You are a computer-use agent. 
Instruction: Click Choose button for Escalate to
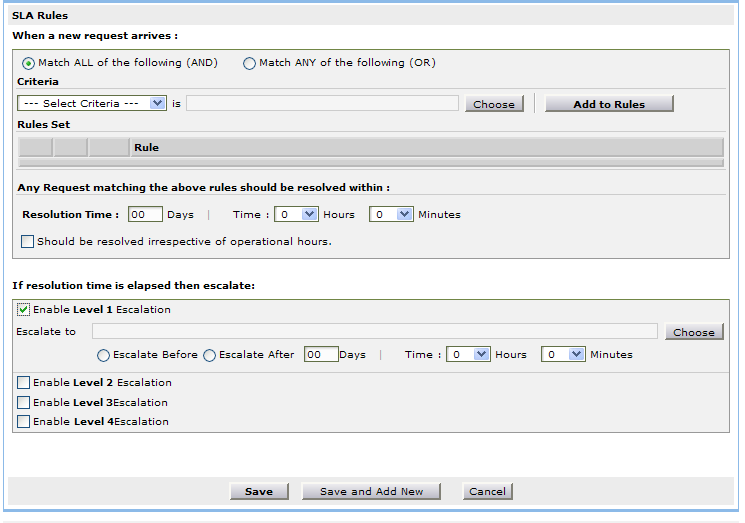[693, 332]
